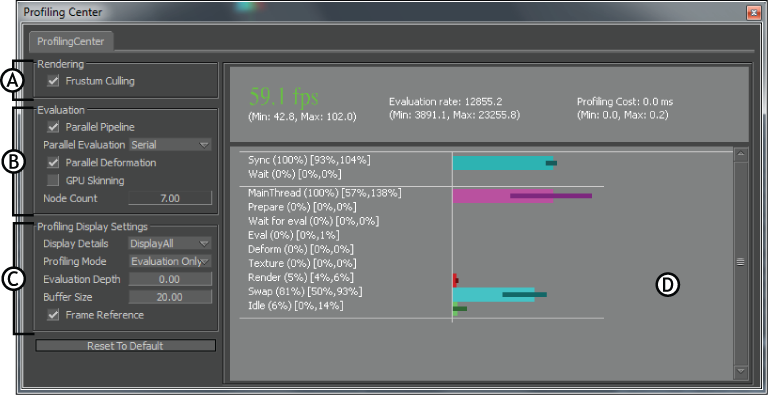Click the fps (Min: 42.8, Max: 102.0) text
Screen dimensions: 768x395
coord(303,117)
